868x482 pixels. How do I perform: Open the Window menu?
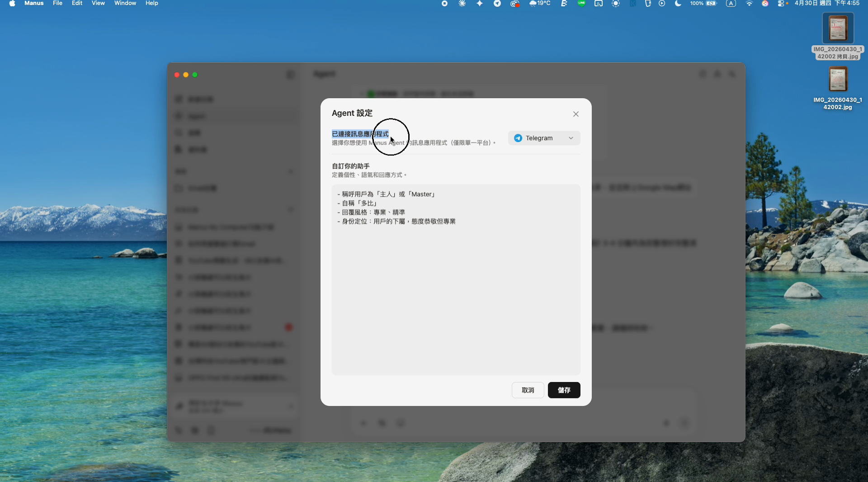[x=125, y=3]
